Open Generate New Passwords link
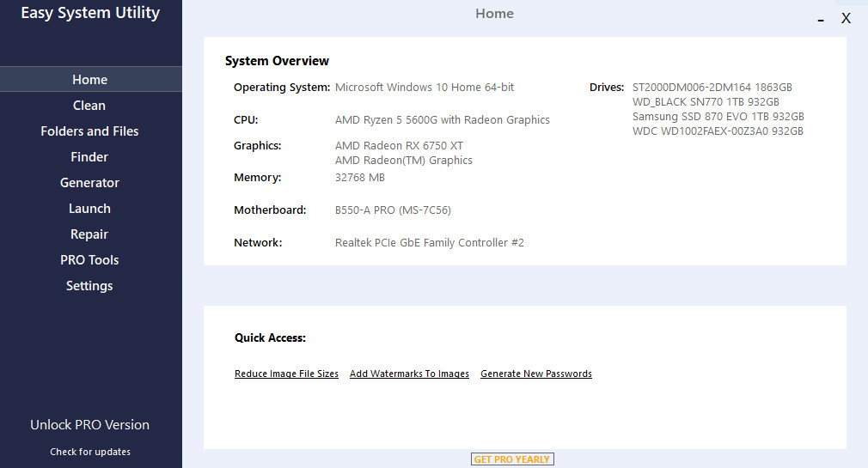This screenshot has width=868, height=468. [536, 374]
